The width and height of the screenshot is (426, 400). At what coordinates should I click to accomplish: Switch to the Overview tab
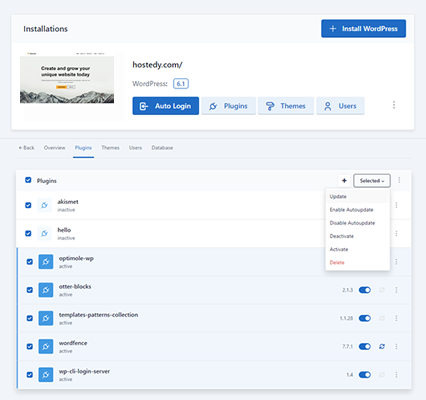[54, 148]
